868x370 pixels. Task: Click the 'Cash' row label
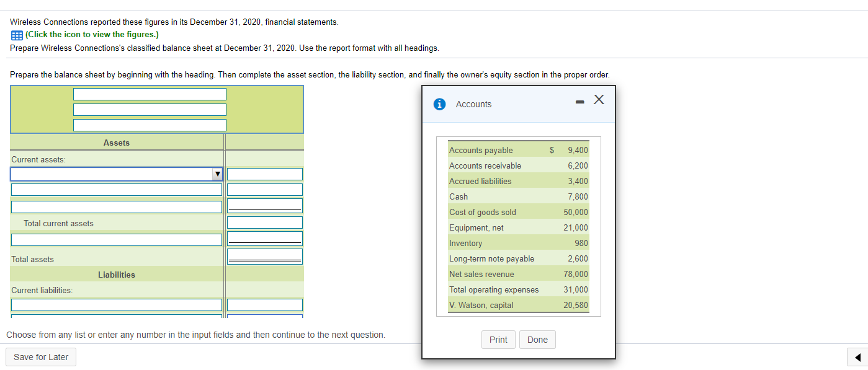(x=459, y=196)
